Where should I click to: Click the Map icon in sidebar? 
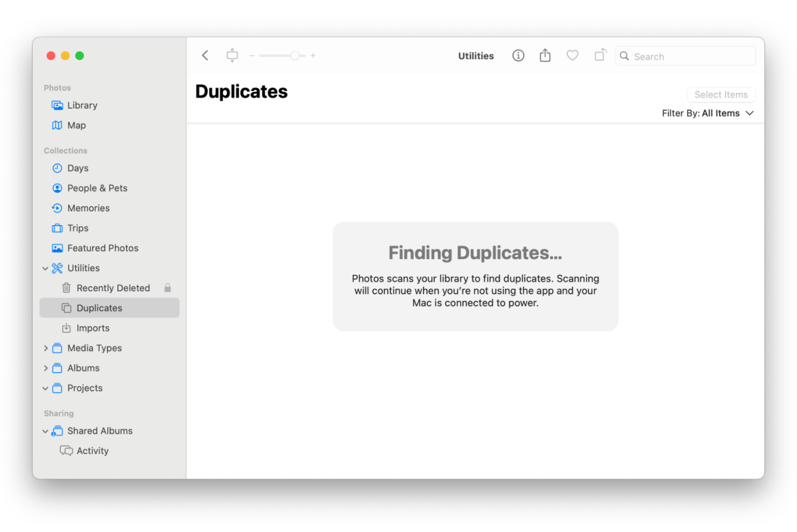coord(57,125)
